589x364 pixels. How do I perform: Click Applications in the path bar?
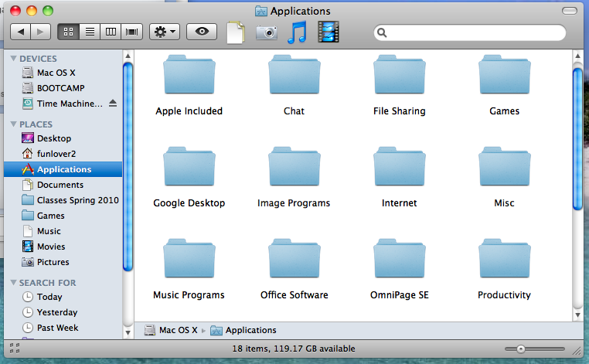point(243,330)
